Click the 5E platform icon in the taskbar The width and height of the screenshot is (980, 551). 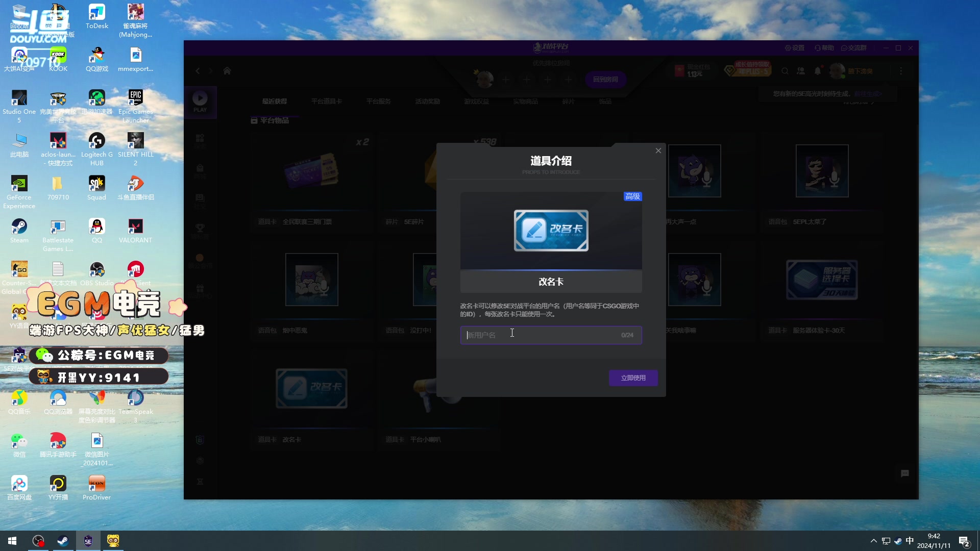88,541
